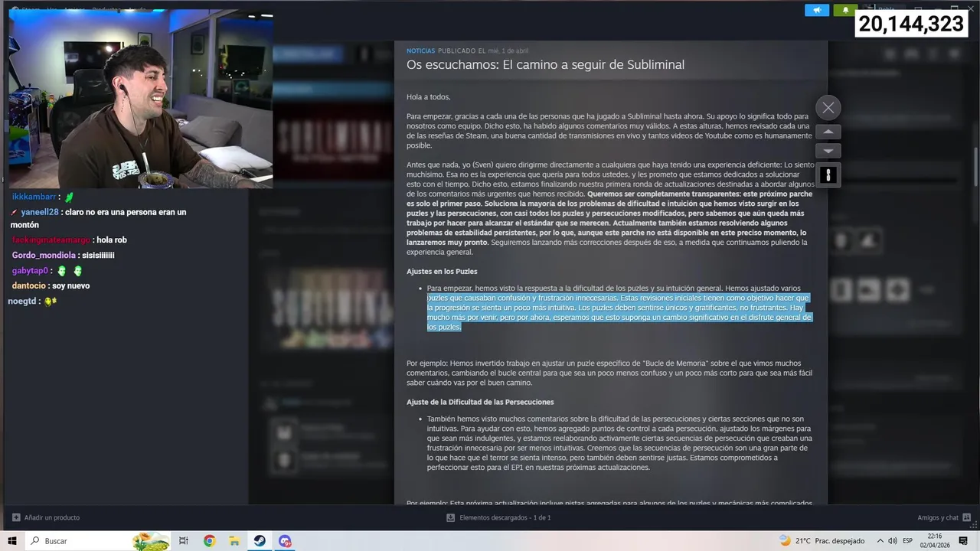
Task: Open the Discord taskbar icon with badge
Action: [x=285, y=541]
